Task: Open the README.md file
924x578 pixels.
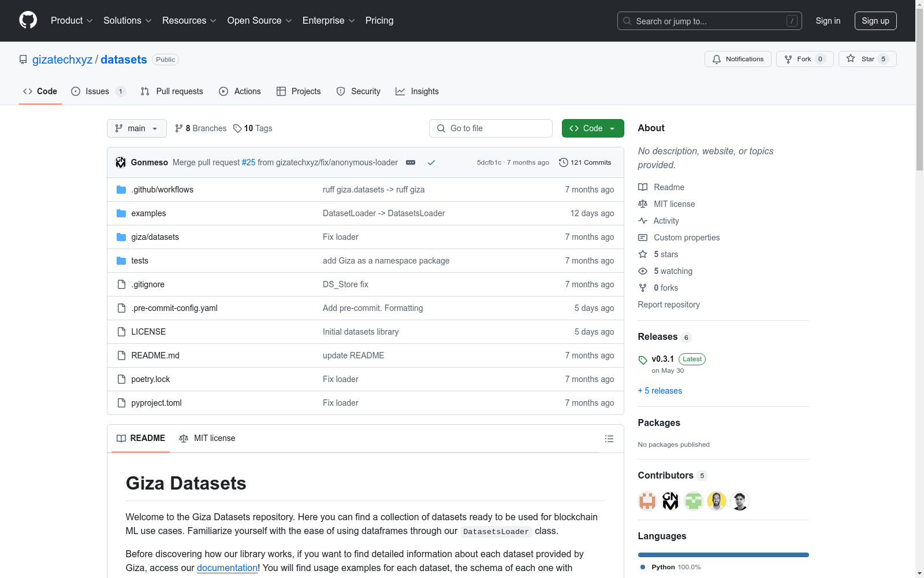Action: coord(155,355)
